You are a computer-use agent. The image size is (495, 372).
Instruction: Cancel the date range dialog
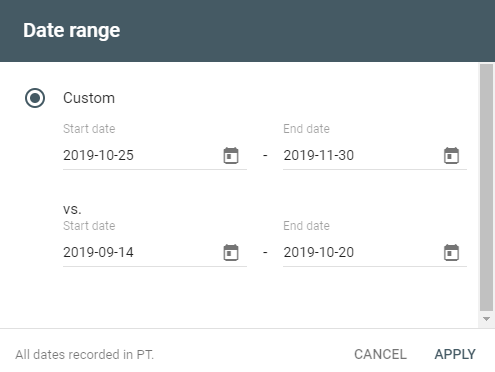pos(380,354)
